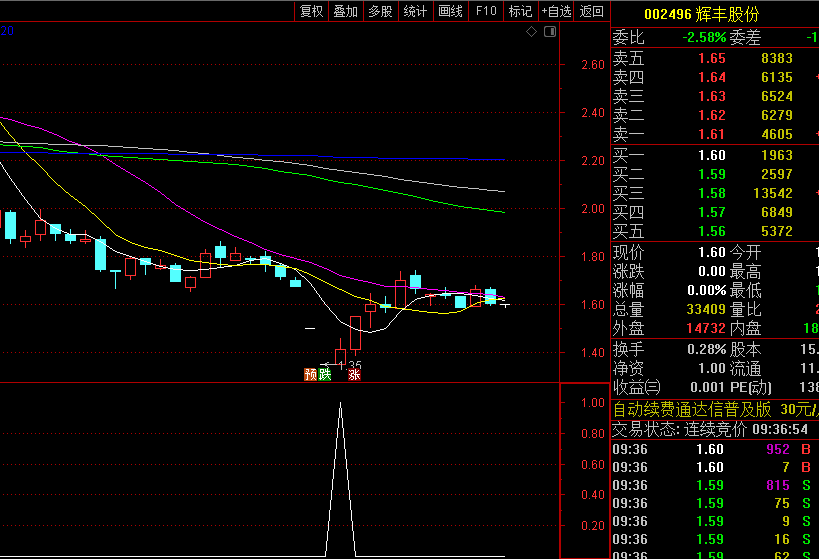Click the 卖五 volume 8383

[x=777, y=58]
